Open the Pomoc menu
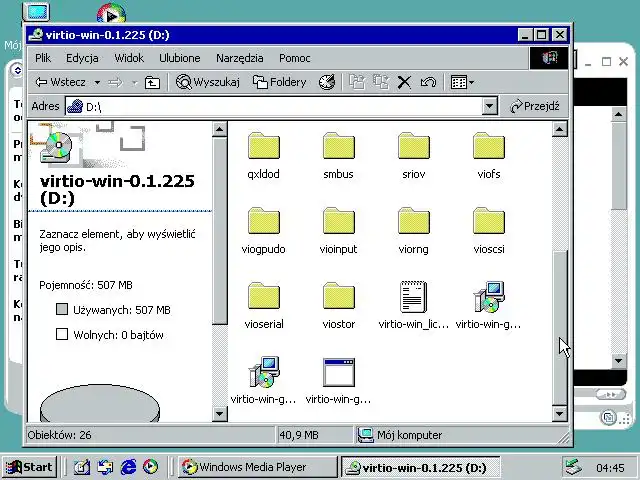This screenshot has width=640, height=480. point(295,58)
